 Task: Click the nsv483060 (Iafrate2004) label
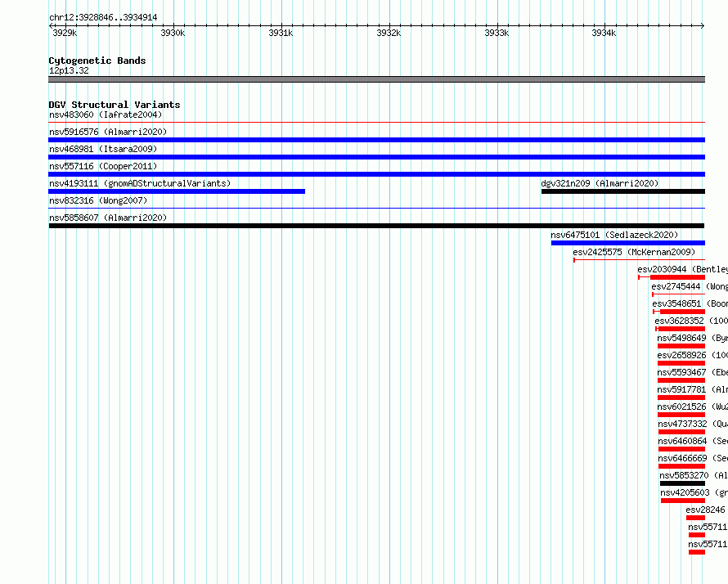pos(106,115)
